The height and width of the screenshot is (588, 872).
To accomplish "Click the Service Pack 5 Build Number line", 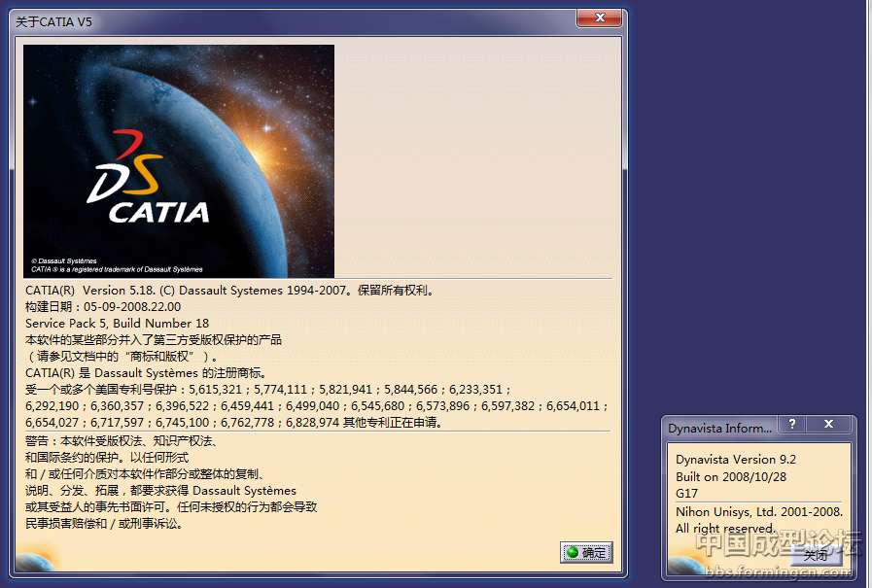I will 117,323.
